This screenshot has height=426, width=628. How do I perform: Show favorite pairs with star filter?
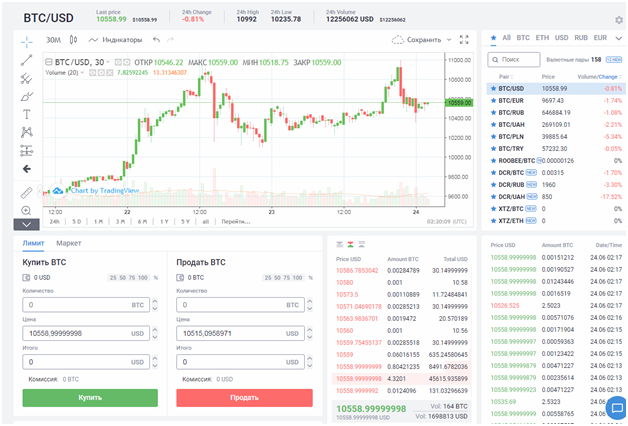coord(493,38)
